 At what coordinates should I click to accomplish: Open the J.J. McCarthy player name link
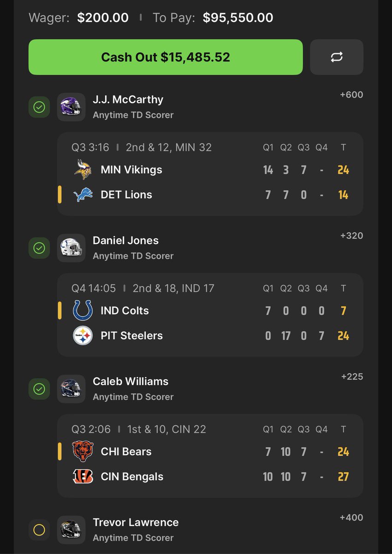(x=128, y=100)
